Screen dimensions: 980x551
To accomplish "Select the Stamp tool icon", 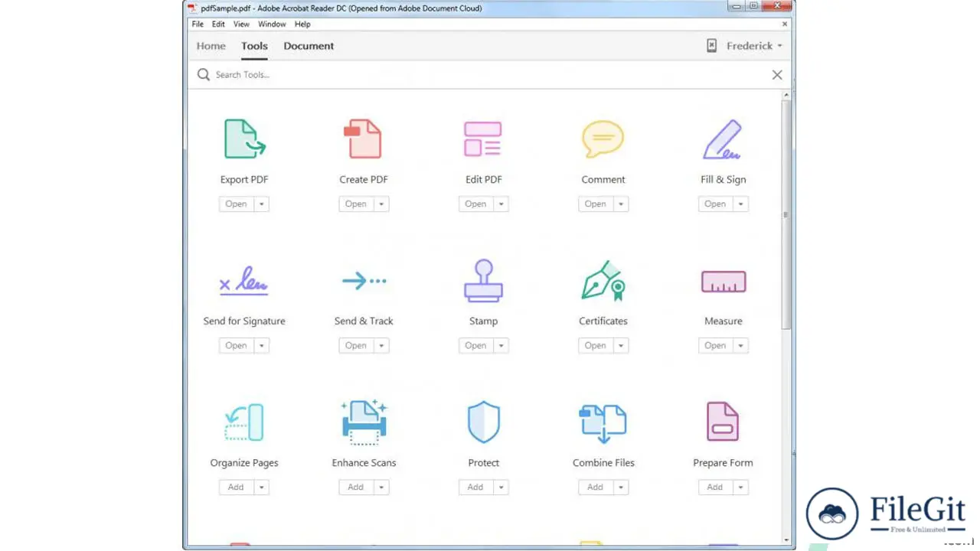I will point(483,280).
